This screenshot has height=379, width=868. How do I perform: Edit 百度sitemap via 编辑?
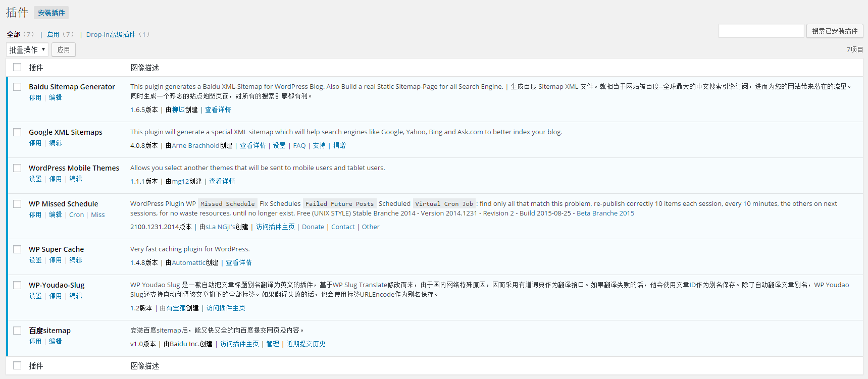tap(56, 341)
